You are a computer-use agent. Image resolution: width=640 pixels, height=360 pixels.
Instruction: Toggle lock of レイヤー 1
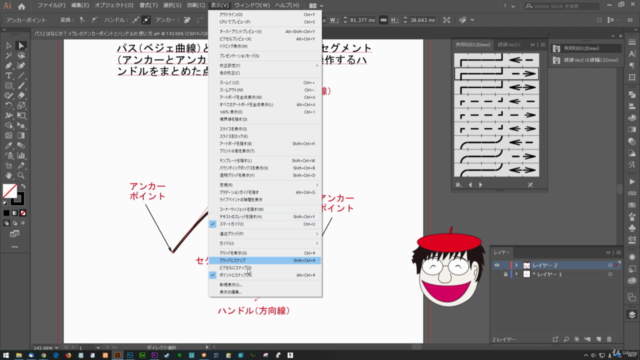[x=506, y=274]
